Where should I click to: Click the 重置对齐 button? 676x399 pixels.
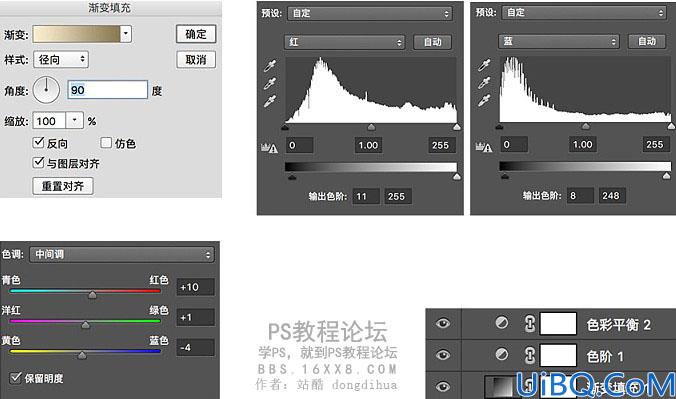63,186
